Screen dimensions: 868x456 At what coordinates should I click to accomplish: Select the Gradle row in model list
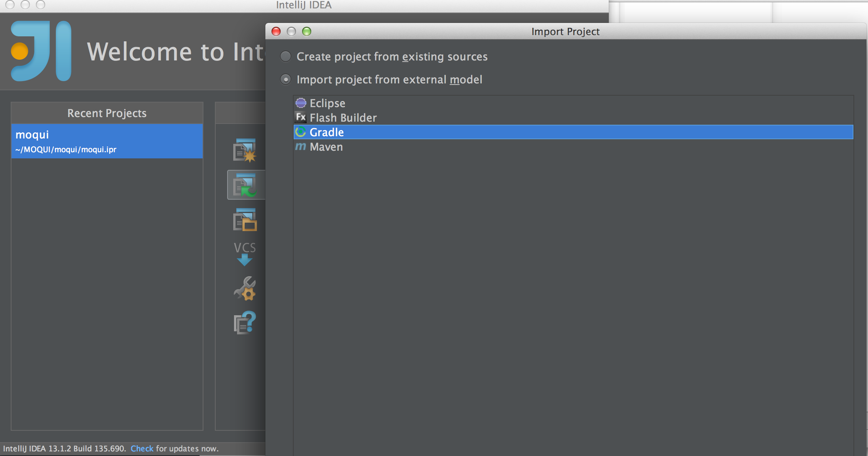573,132
